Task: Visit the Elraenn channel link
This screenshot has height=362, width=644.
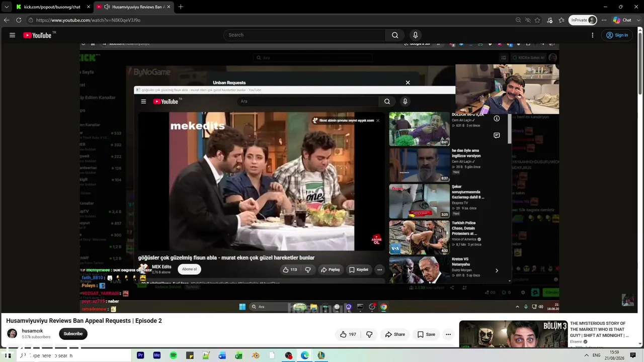Action: click(x=577, y=342)
